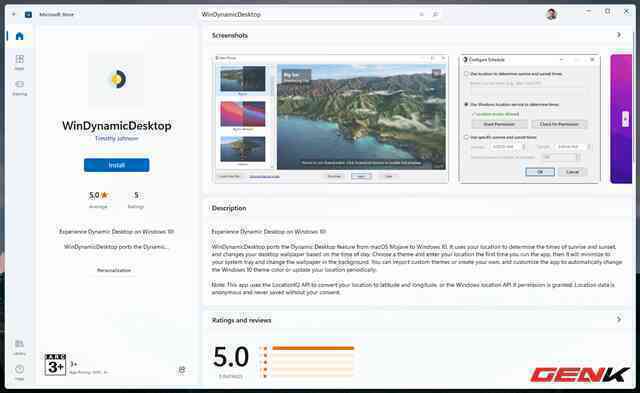The width and height of the screenshot is (640, 393).
Task: Open the user profile avatar
Action: (551, 14)
